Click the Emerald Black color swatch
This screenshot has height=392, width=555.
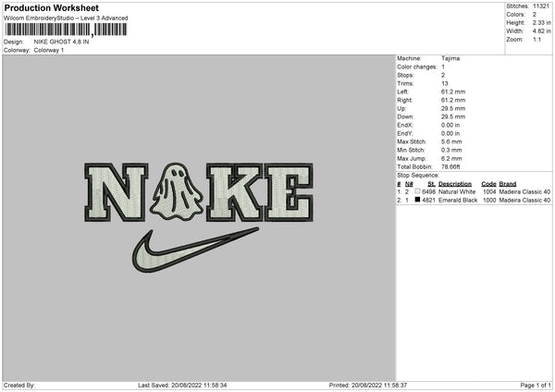pos(417,200)
